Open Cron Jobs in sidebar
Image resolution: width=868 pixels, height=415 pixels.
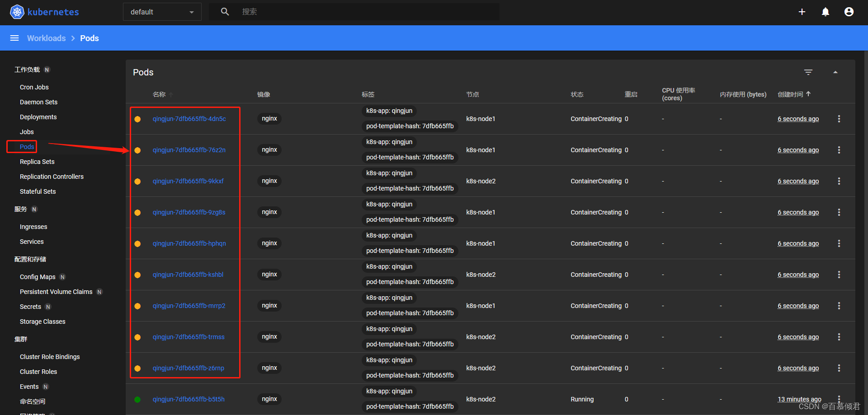pyautogui.click(x=34, y=87)
